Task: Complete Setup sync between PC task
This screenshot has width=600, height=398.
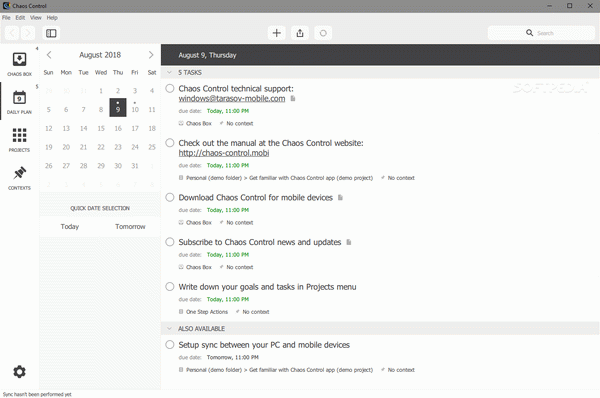Action: click(x=170, y=344)
